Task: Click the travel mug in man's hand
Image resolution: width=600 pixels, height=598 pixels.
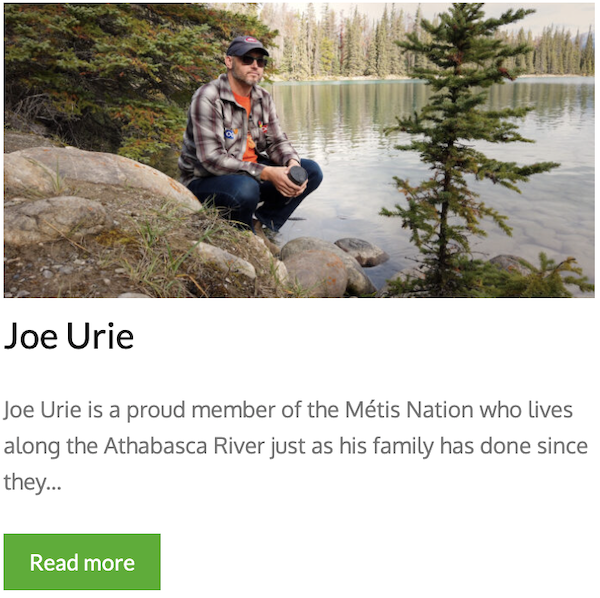Action: pyautogui.click(x=297, y=176)
